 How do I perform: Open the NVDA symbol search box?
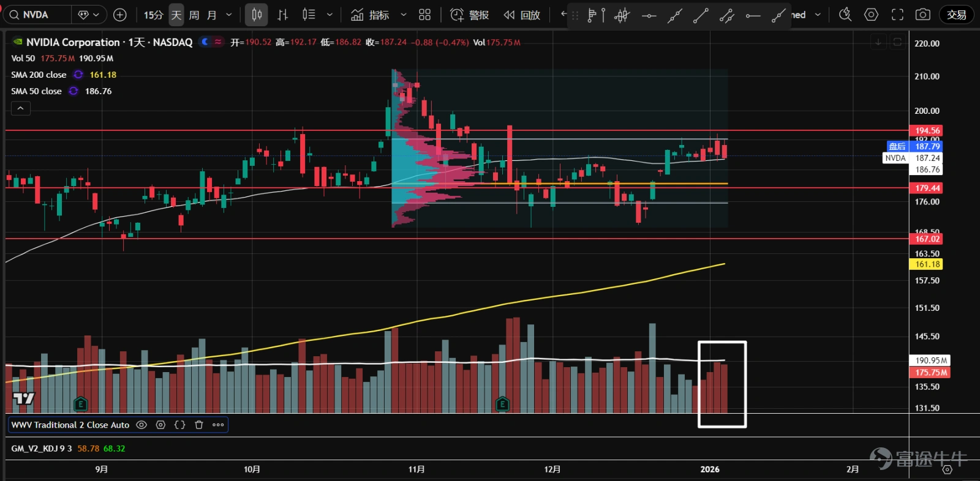click(x=37, y=15)
